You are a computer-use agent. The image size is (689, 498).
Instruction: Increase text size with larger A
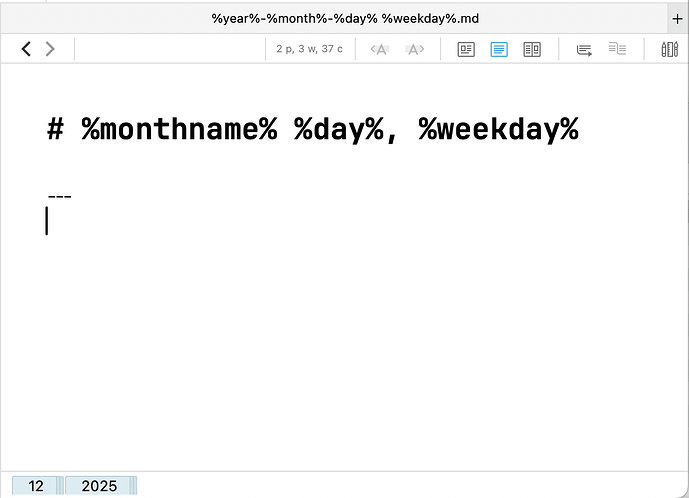tap(415, 49)
